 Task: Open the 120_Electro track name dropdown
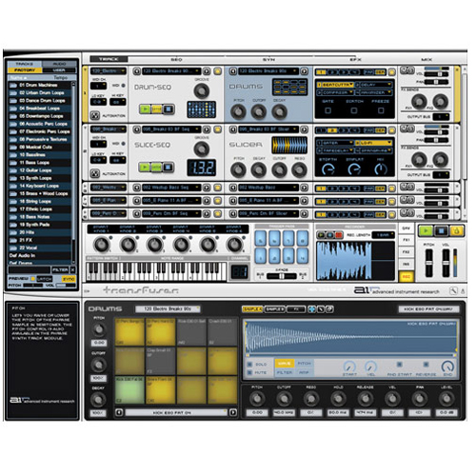pyautogui.click(x=109, y=71)
